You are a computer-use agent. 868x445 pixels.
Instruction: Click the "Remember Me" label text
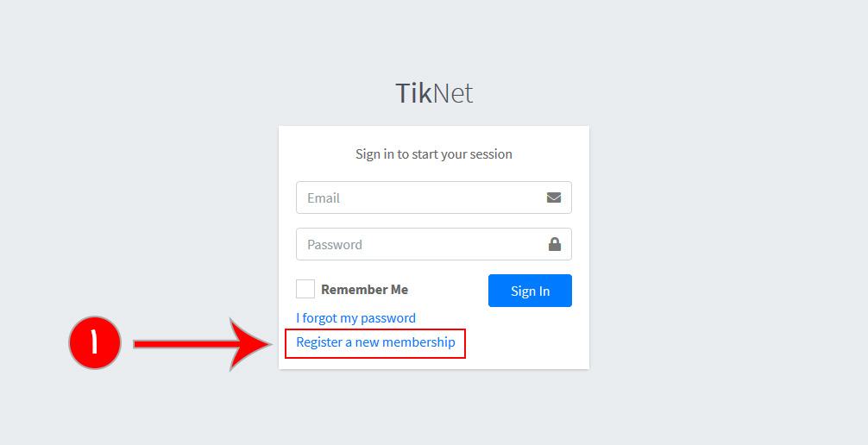click(364, 290)
